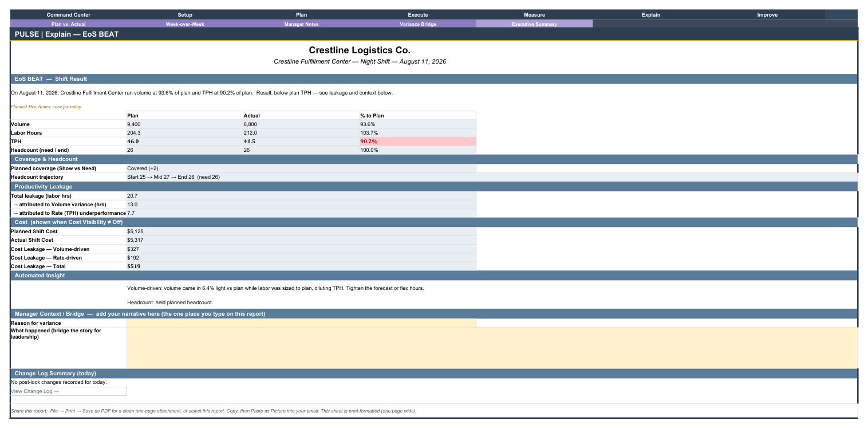Screen dimensions: 868x428
Task: Open the Improve tab
Action: pos(767,15)
